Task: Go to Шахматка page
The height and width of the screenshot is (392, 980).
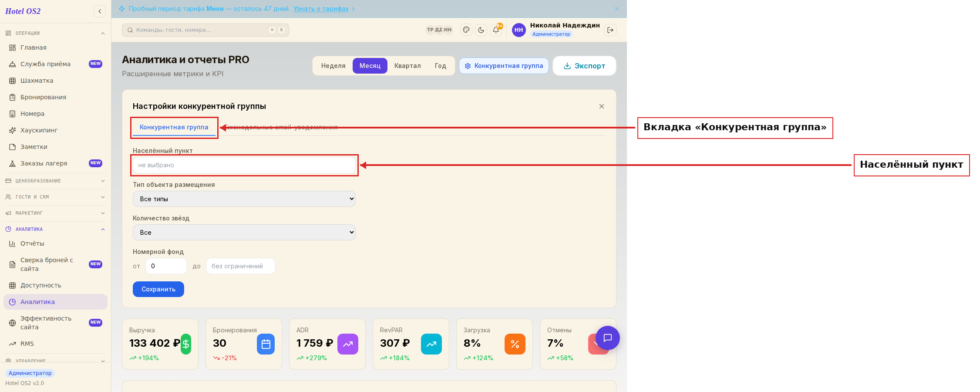Action: pos(55,81)
